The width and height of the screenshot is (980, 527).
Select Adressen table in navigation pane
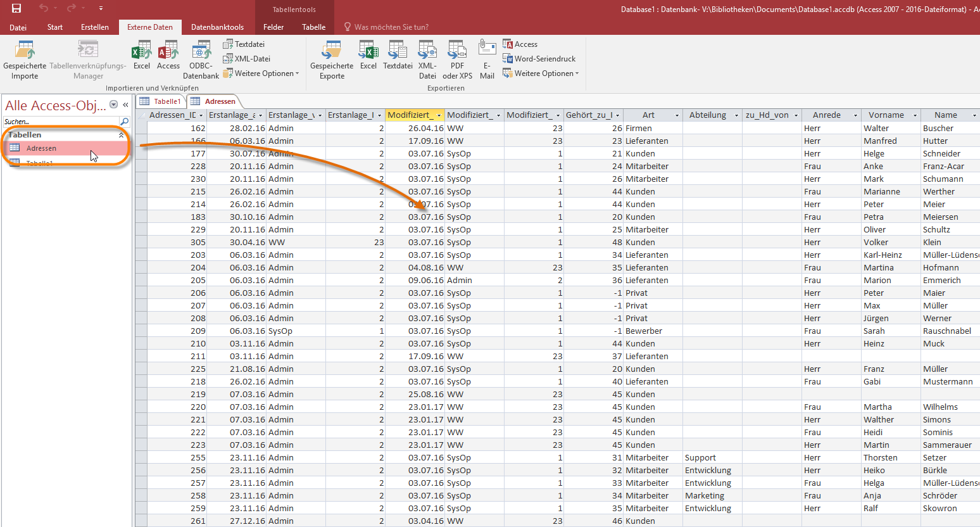(x=42, y=148)
